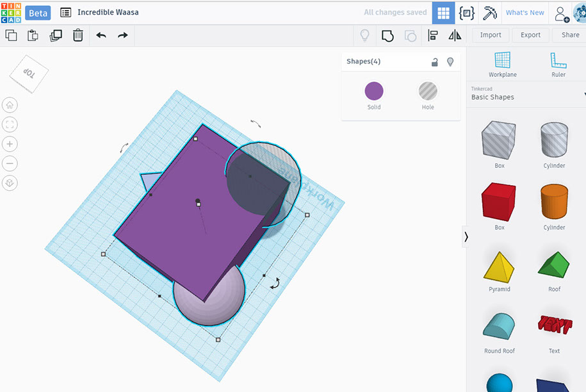Collapse the shapes side panel
Screen dimensions: 586x392
point(466,236)
